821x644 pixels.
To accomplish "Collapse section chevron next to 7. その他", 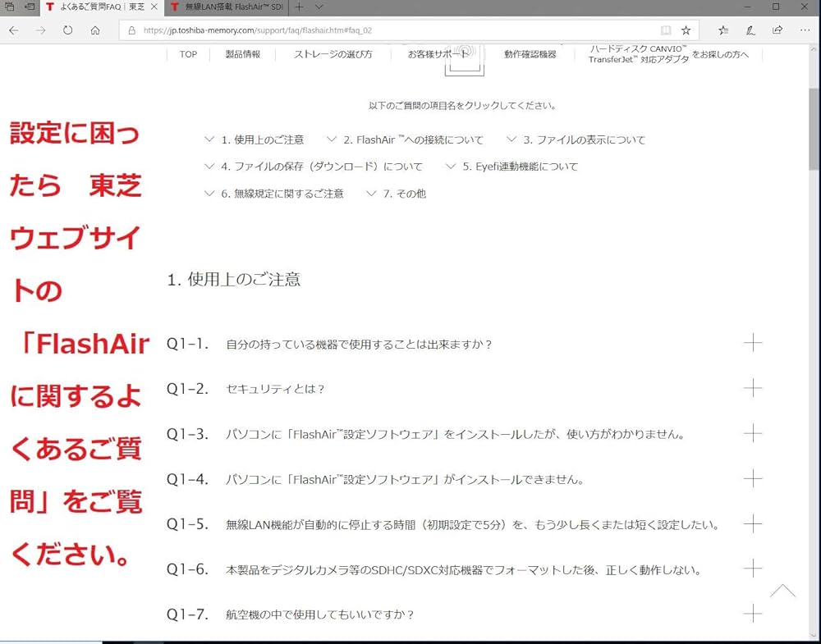I will click(x=372, y=194).
